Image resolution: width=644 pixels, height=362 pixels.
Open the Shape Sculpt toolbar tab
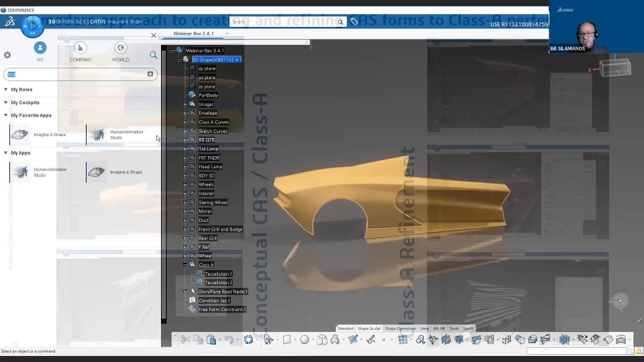pos(369,328)
